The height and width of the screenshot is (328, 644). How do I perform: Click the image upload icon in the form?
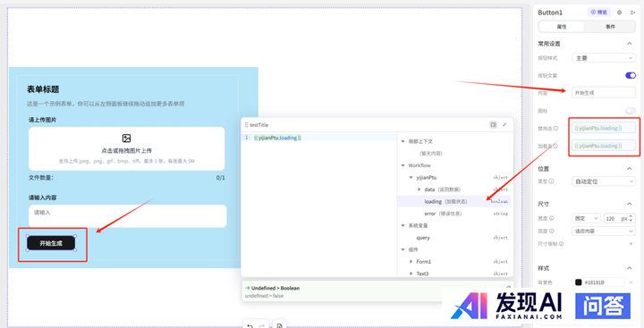(x=126, y=139)
